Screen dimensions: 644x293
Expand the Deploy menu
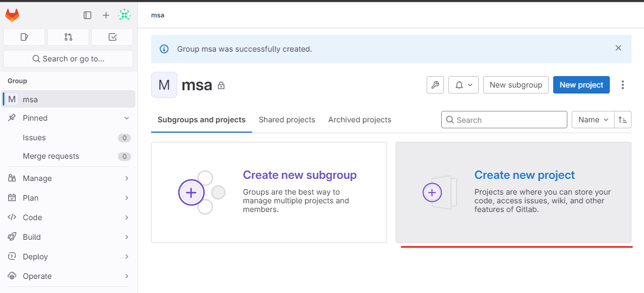click(68, 257)
